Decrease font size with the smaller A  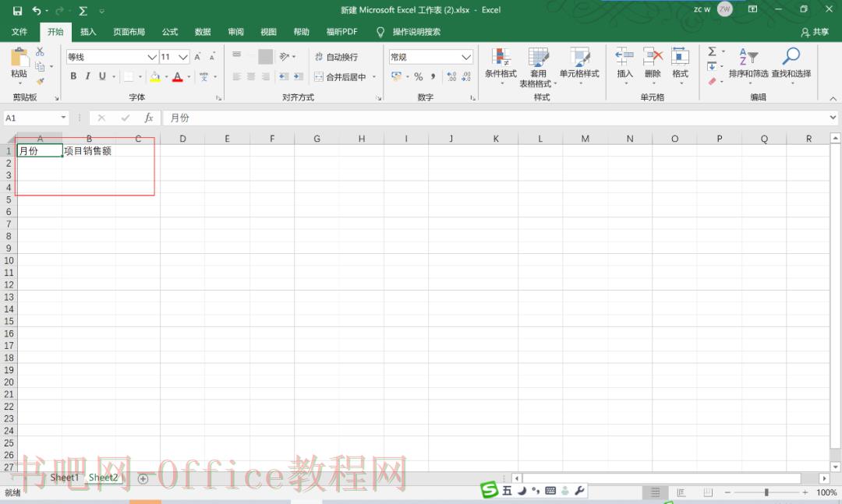tap(212, 57)
